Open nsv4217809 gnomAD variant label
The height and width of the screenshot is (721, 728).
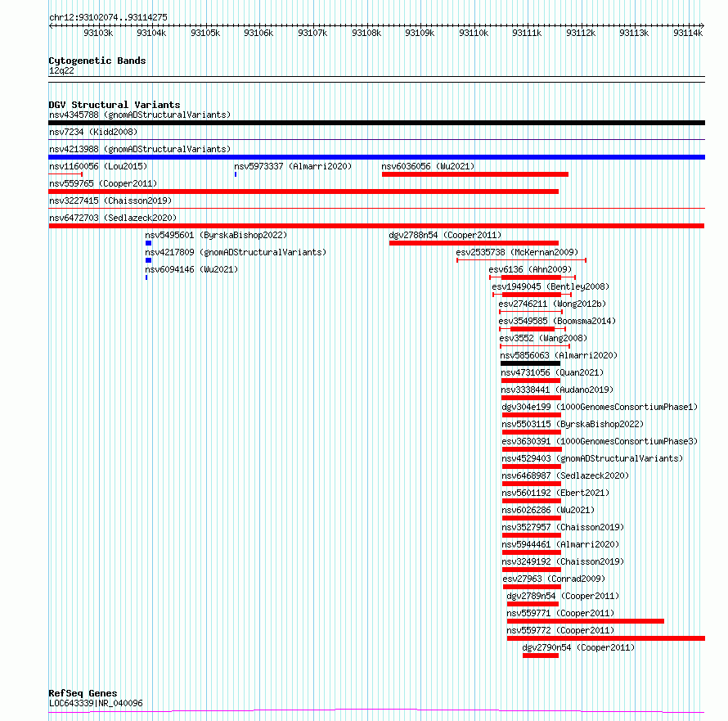click(236, 252)
